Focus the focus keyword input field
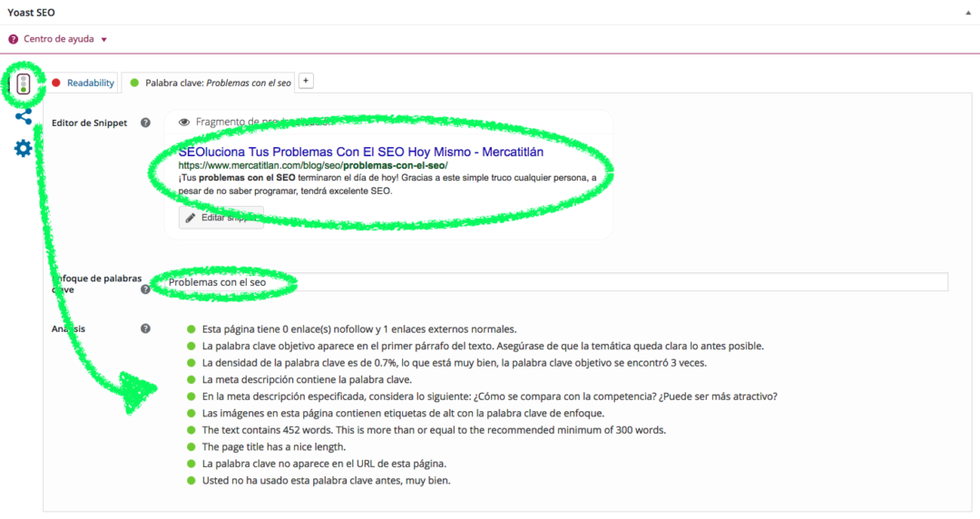The height and width of the screenshot is (519, 980). pos(556,282)
